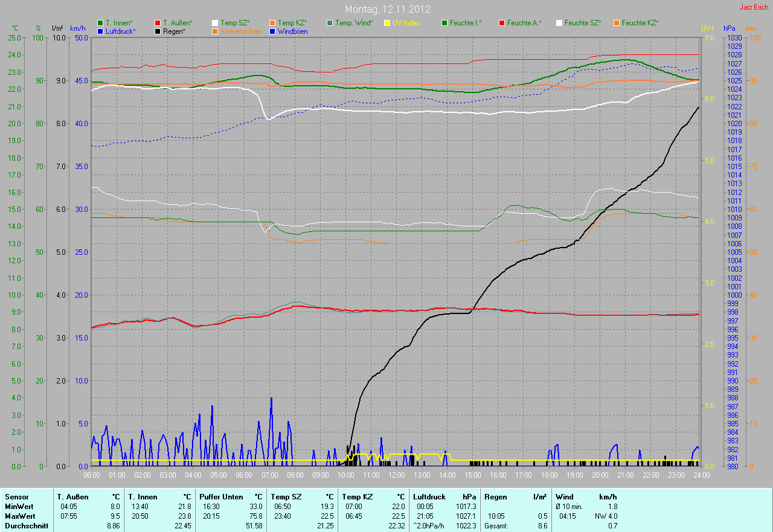The height and width of the screenshot is (532, 773).
Task: Toggle the Windböen series label
Action: pyautogui.click(x=292, y=31)
